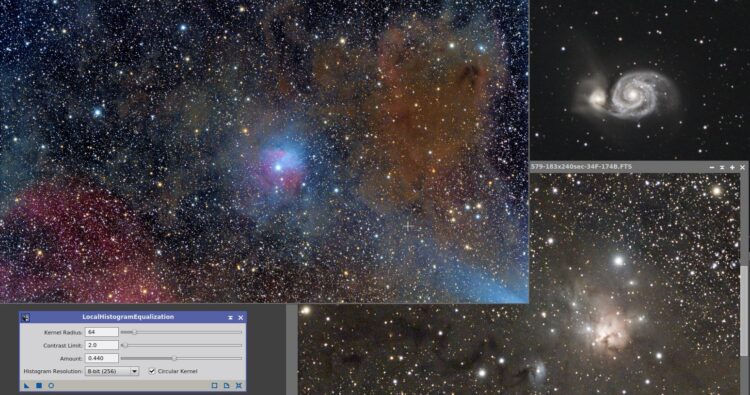
Task: Click the Kernel Radius value field
Action: tap(101, 332)
